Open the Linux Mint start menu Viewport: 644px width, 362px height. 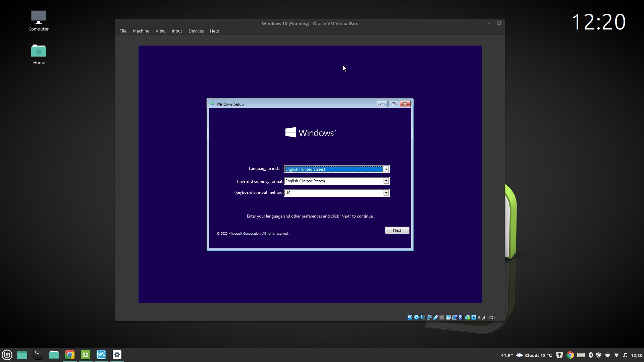(7, 355)
